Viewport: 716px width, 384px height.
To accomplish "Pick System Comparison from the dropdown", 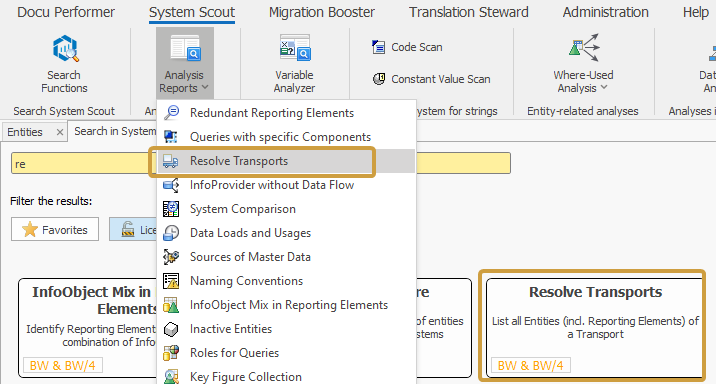I will pyautogui.click(x=286, y=209).
